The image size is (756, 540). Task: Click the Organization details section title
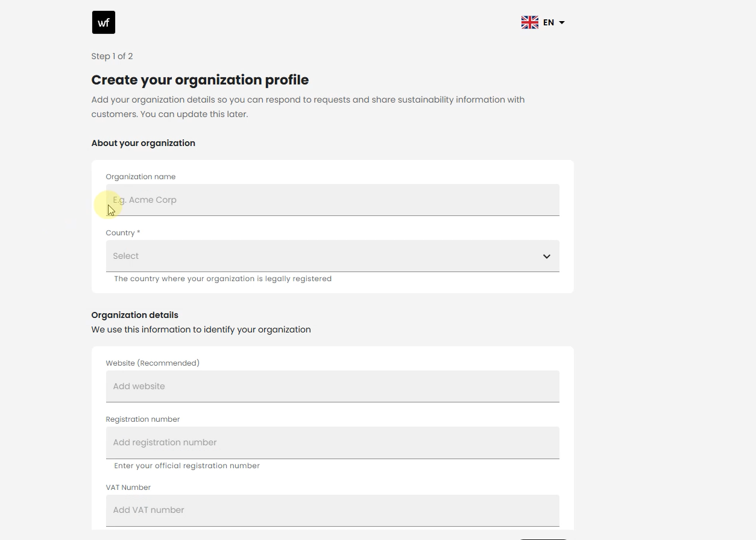[135, 315]
